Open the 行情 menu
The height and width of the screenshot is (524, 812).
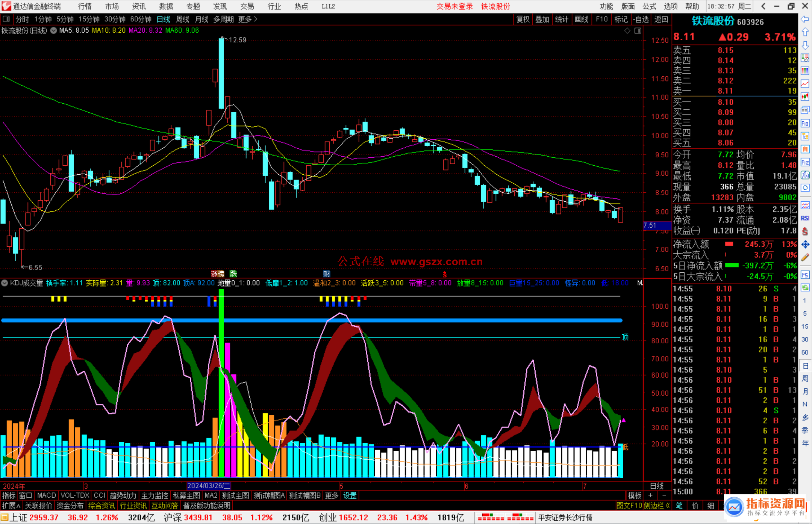pos(85,6)
